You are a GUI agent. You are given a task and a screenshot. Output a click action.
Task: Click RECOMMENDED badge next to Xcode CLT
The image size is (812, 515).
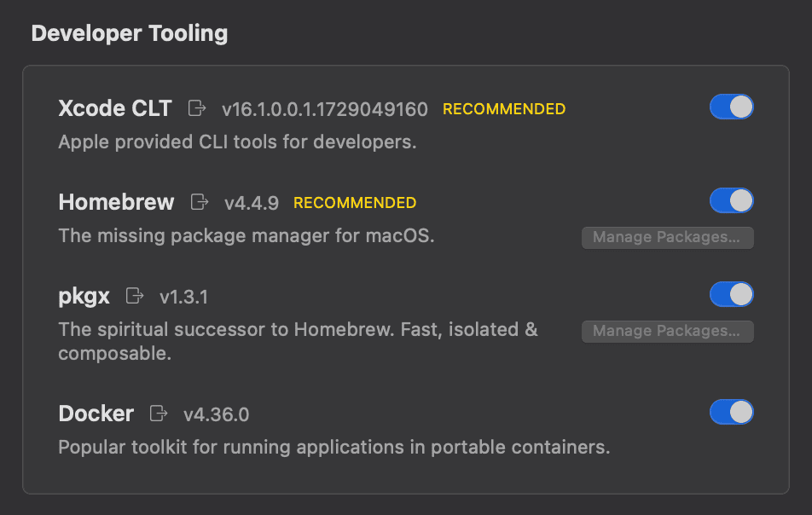click(503, 109)
